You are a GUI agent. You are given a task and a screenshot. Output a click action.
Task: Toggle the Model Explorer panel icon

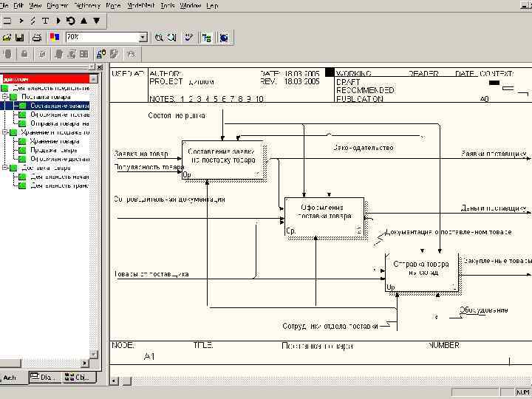[207, 37]
